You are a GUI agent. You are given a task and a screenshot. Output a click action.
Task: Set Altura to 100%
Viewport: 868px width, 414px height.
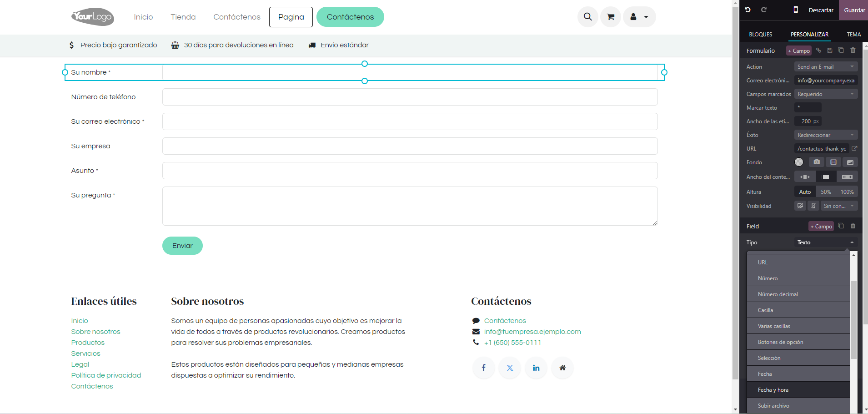(x=847, y=192)
